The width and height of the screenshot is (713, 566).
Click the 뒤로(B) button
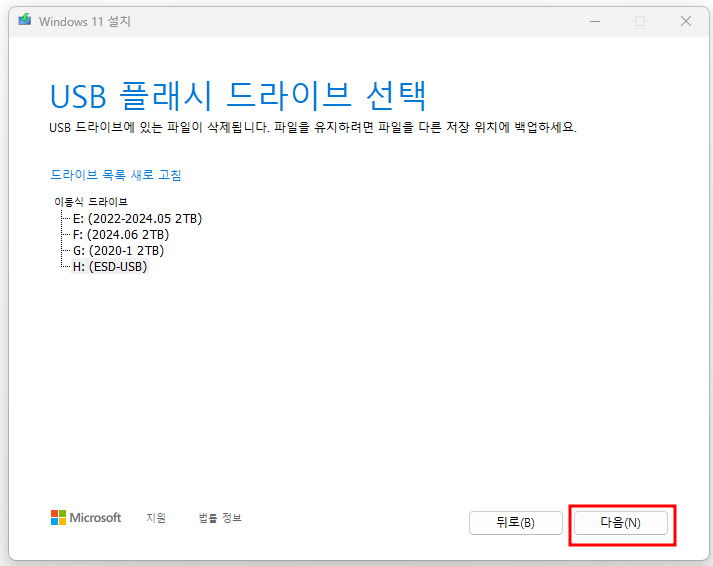click(516, 523)
